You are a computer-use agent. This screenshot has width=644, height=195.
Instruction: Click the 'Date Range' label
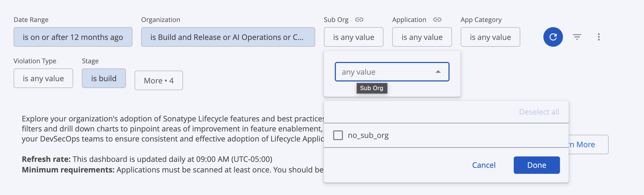tap(31, 20)
